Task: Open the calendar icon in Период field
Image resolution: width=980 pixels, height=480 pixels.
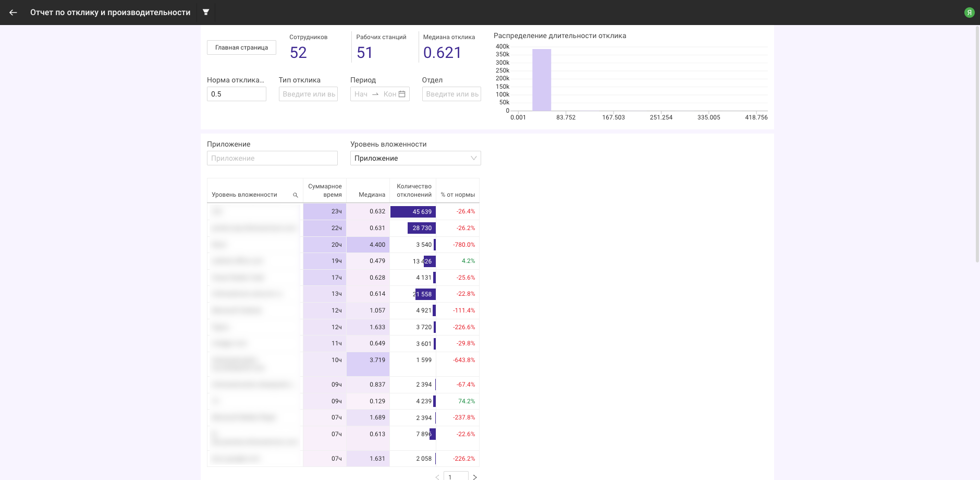Action: [402, 94]
